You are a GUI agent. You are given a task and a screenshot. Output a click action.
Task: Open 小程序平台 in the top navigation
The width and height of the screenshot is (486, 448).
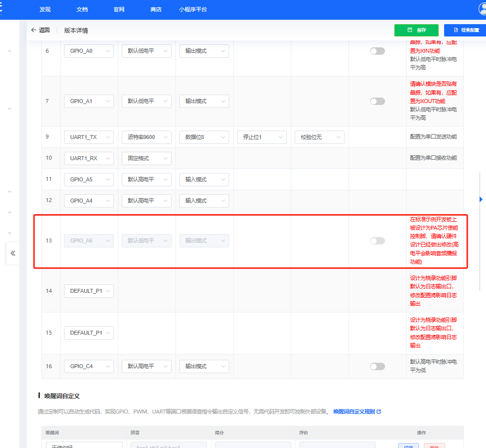tap(193, 9)
